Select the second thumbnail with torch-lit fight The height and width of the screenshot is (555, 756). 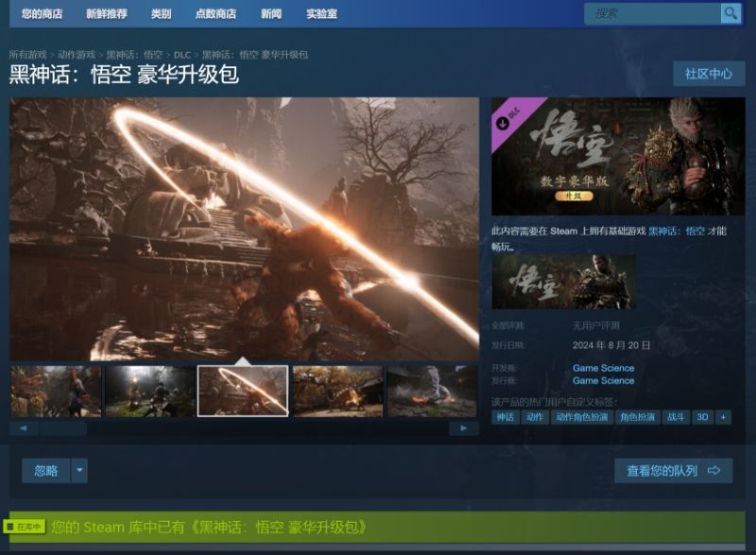[x=150, y=391]
